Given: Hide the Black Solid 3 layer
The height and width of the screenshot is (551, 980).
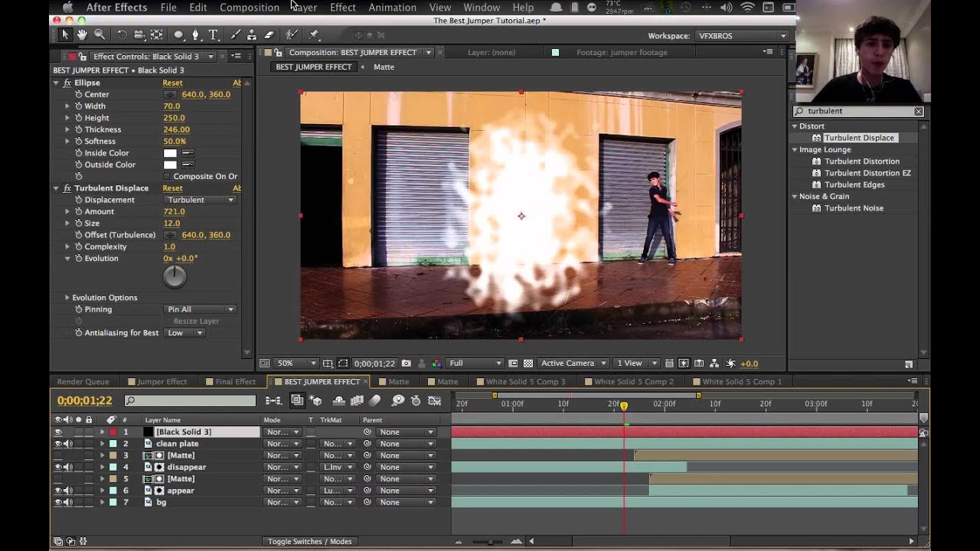Looking at the screenshot, I should pyautogui.click(x=57, y=432).
